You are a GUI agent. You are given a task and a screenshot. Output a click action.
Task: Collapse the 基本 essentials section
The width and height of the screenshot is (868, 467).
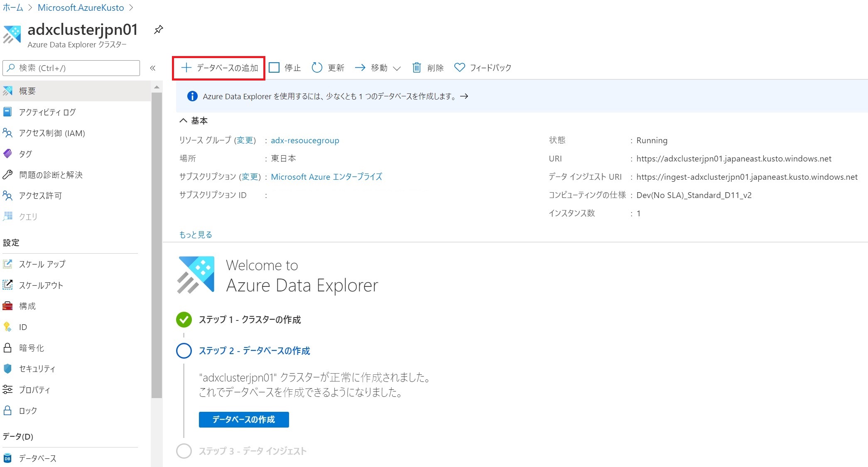click(194, 121)
